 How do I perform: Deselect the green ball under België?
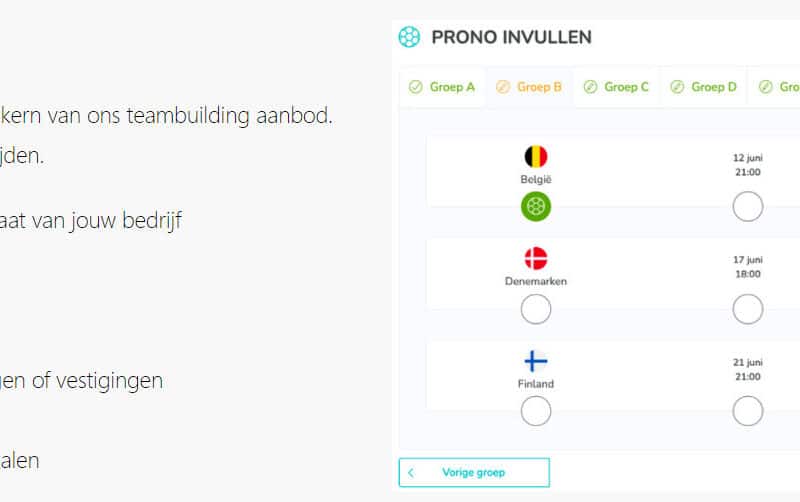(x=536, y=207)
